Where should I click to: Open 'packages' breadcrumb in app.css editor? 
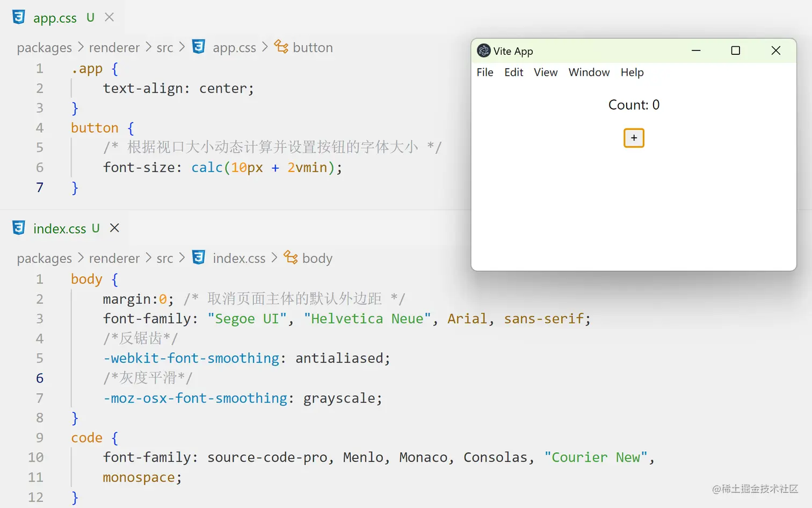click(x=44, y=48)
